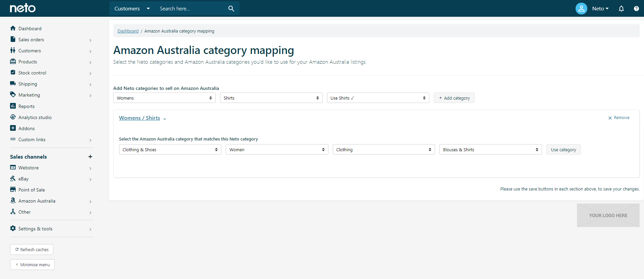Open the Women Amazon category dropdown
Image resolution: width=644 pixels, height=279 pixels.
point(277,150)
